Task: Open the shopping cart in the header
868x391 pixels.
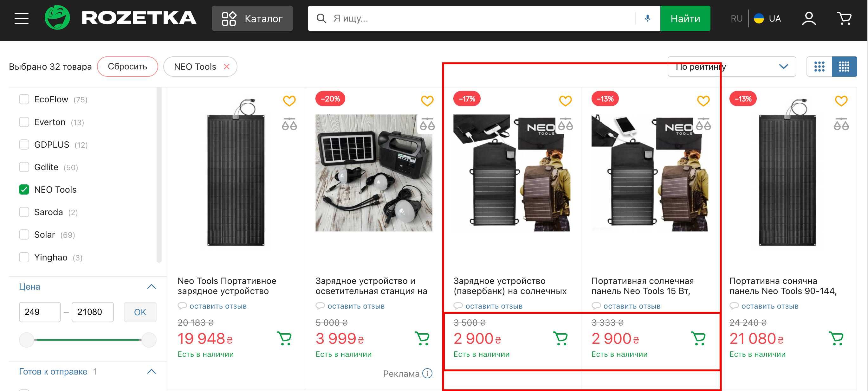Action: pos(845,18)
